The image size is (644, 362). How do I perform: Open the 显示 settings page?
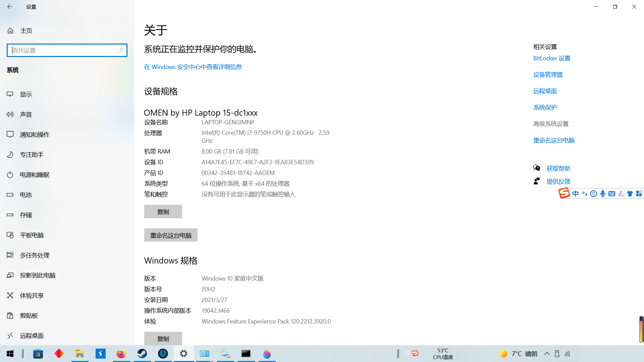(67, 94)
